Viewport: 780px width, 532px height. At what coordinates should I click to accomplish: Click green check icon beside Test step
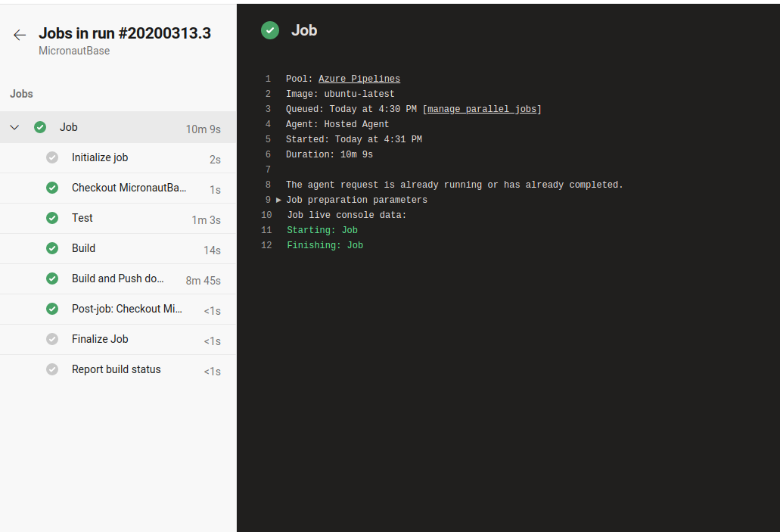click(52, 218)
